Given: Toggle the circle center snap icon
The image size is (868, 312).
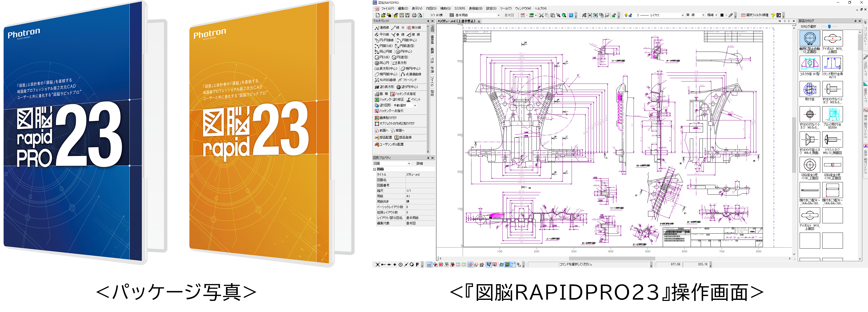Looking at the screenshot, I should pos(401,265).
